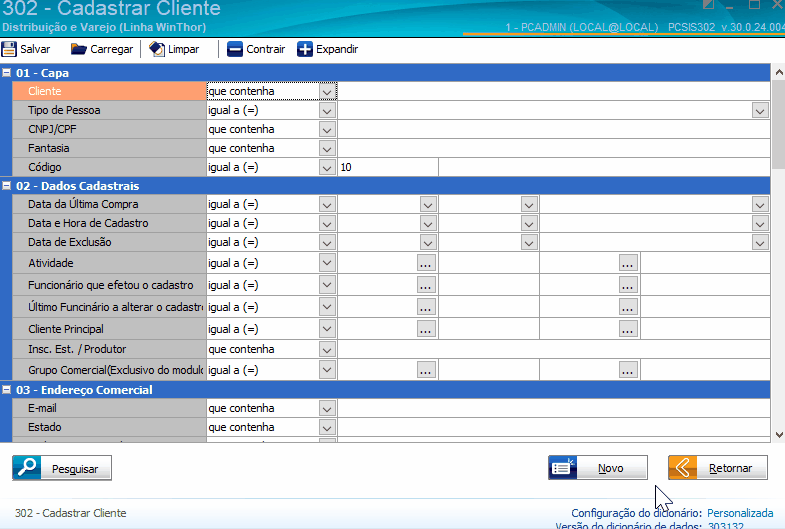The height and width of the screenshot is (529, 785).
Task: Open the CNPJ/CPF operator dropdown
Action: [327, 130]
